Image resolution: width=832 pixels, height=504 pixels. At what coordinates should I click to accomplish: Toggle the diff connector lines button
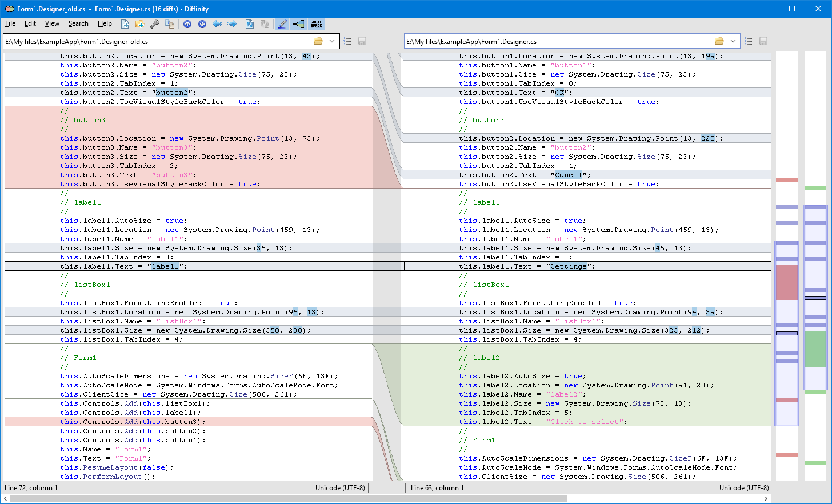(x=298, y=24)
